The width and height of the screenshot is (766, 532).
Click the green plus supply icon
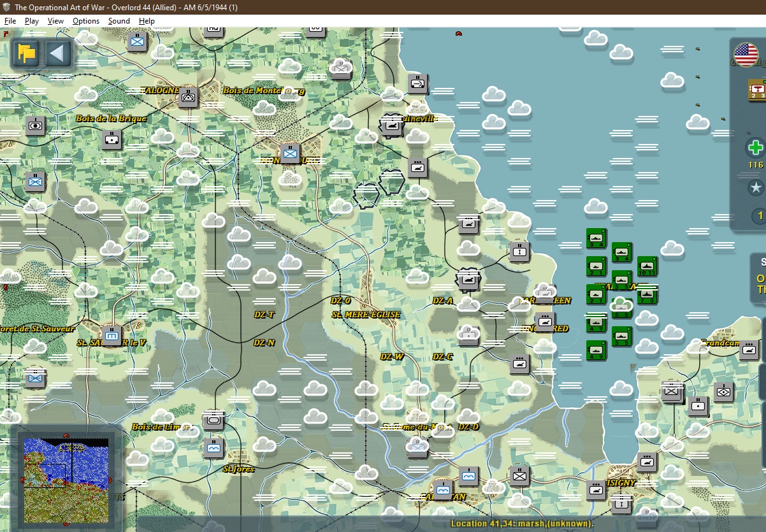click(756, 148)
